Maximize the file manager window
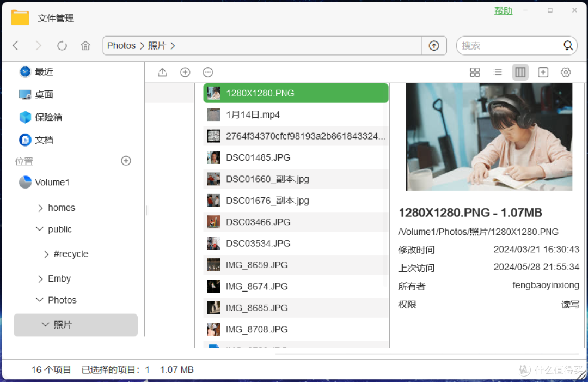Viewport: 588px width, 382px height. pyautogui.click(x=550, y=10)
